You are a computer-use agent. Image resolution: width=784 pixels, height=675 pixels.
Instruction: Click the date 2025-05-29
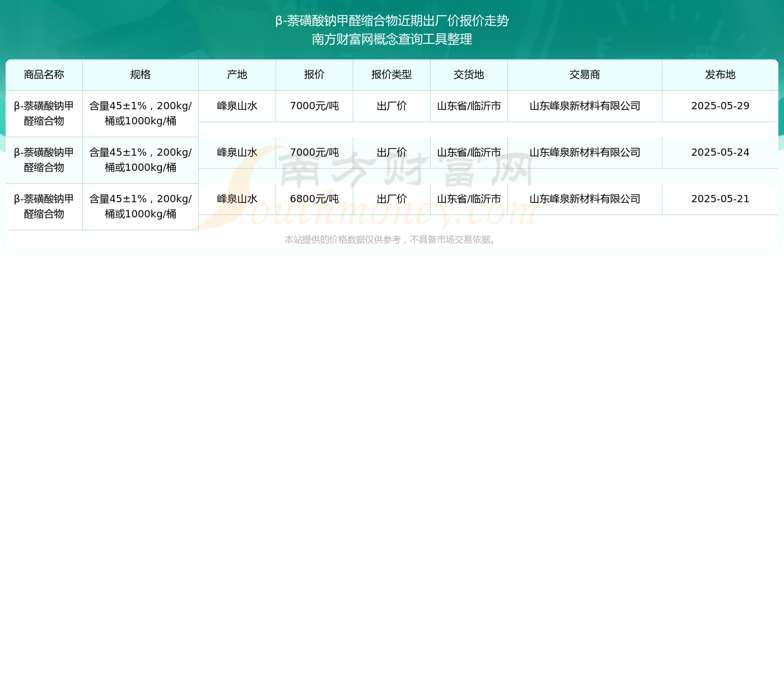pyautogui.click(x=720, y=106)
